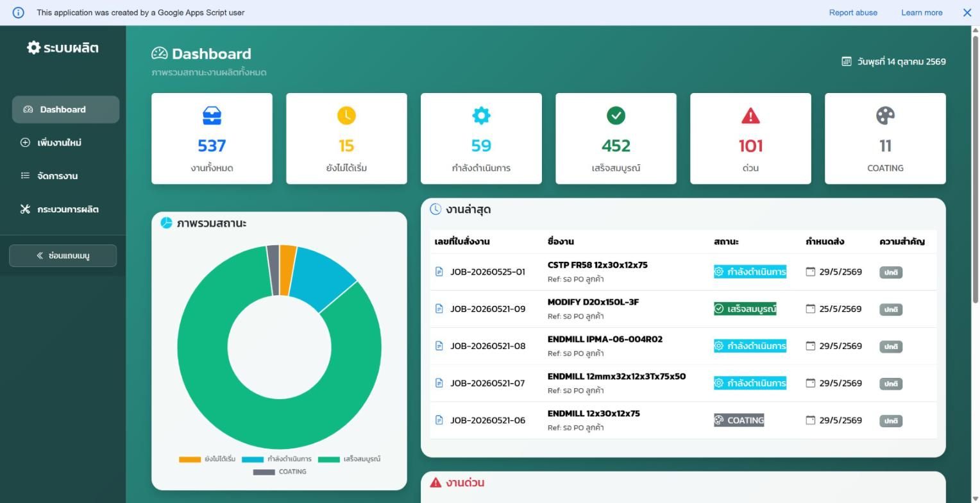This screenshot has width=980, height=503.
Task: Open เพิ่มงานใหม่ in the sidebar
Action: [65, 142]
